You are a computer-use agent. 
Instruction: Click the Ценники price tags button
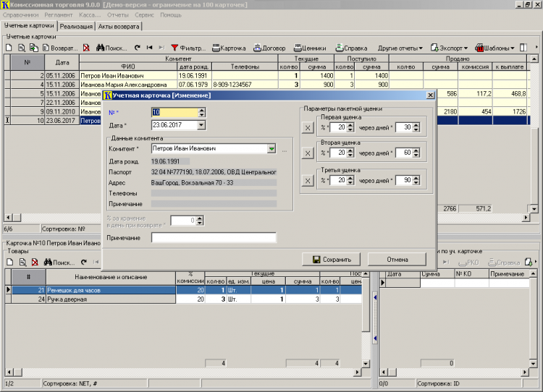pos(309,48)
